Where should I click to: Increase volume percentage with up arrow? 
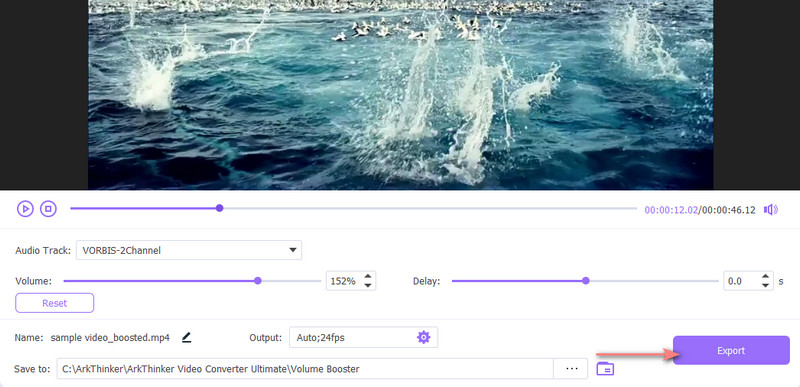(368, 276)
